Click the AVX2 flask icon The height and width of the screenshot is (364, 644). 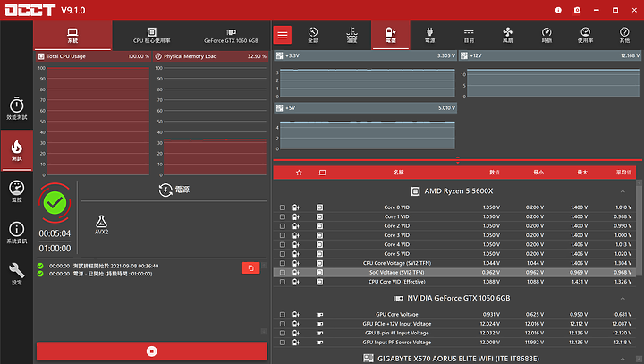101,224
